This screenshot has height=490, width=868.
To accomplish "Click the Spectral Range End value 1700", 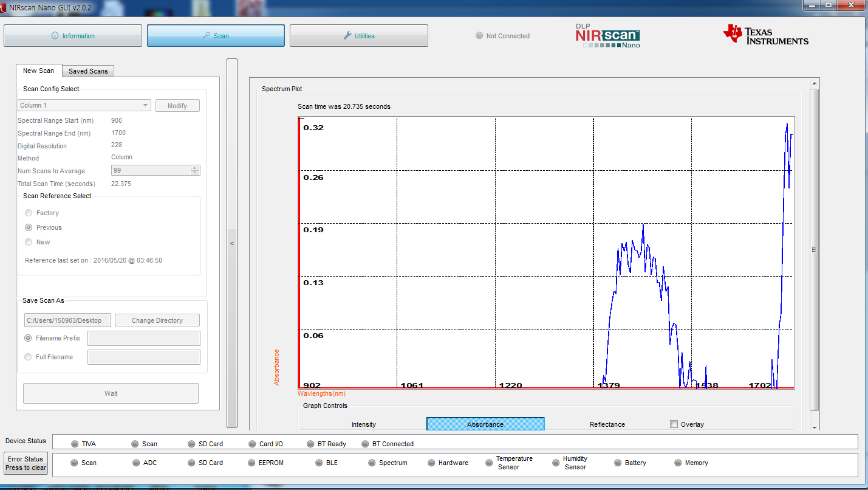I will tap(118, 133).
